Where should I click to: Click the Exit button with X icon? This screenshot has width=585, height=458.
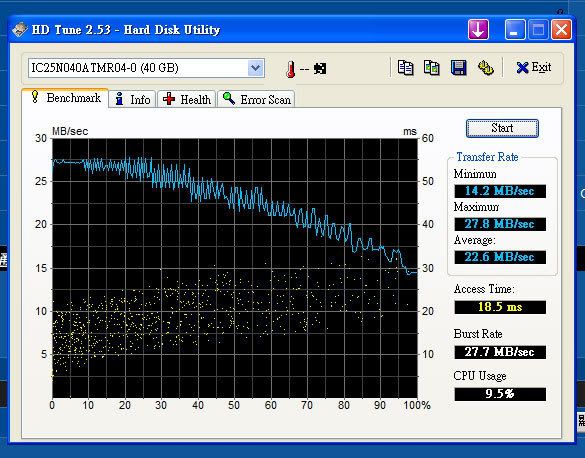[x=534, y=68]
